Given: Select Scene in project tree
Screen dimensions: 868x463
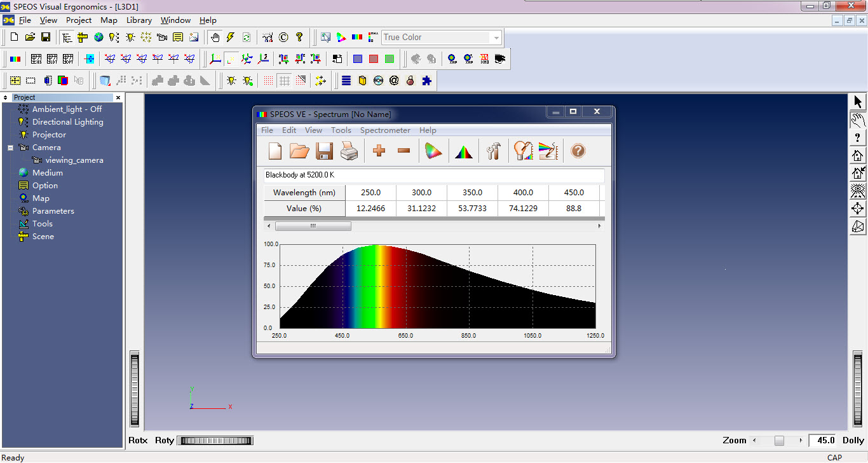Looking at the screenshot, I should [x=43, y=237].
